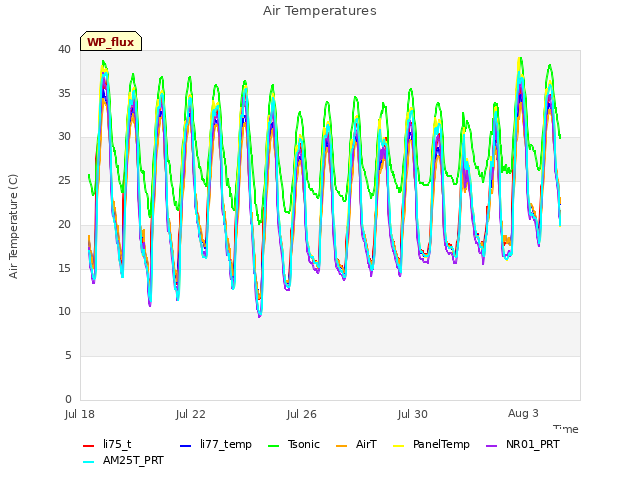
Task: Click the Air Temperatures chart title
Action: pyautogui.click(x=320, y=11)
